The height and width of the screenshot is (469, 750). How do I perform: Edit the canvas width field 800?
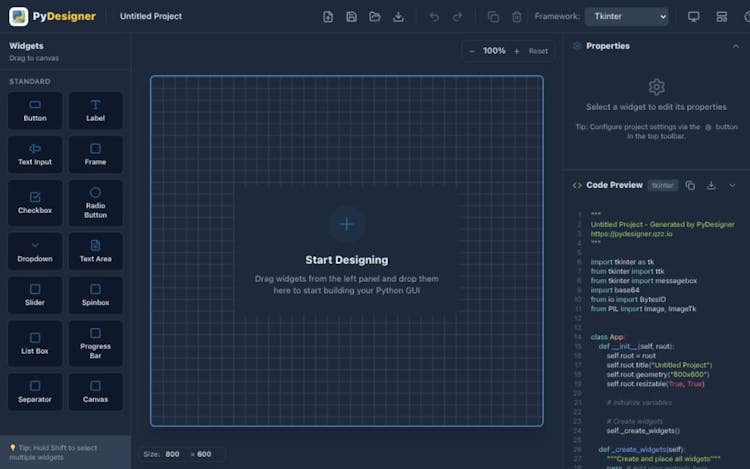coord(173,454)
